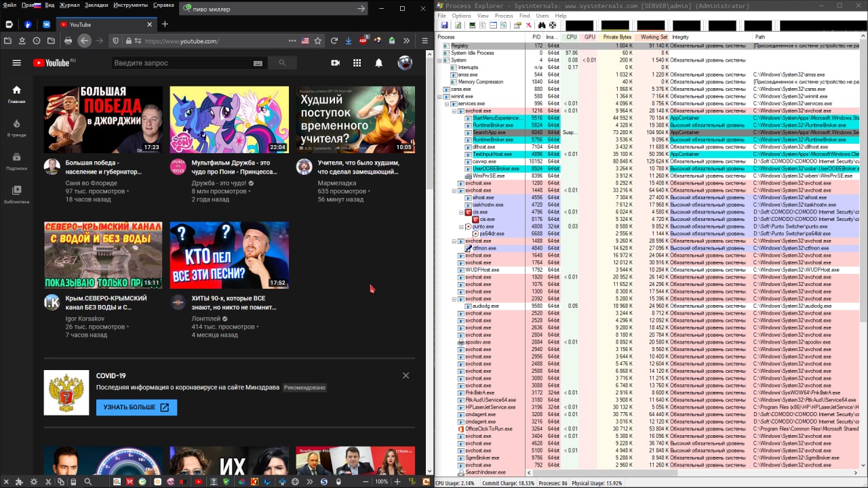Focus the YouTube search input field
Screen dimensions: 868x488
(x=189, y=63)
